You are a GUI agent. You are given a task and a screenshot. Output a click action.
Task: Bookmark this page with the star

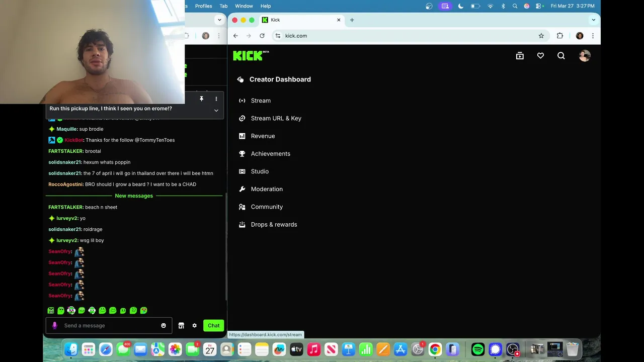point(541,36)
